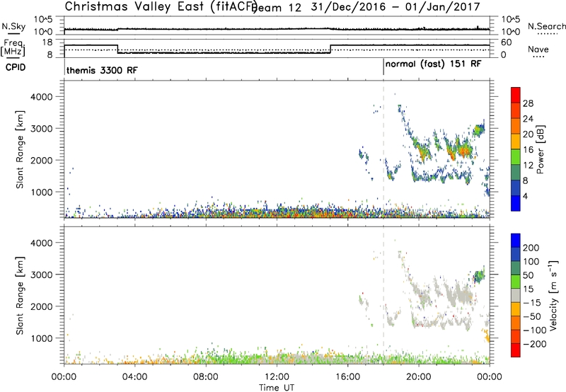Viewport: 566px width, 392px height.
Task: Click the blue-green velocity patch near 3000 km
Action: tap(480, 276)
